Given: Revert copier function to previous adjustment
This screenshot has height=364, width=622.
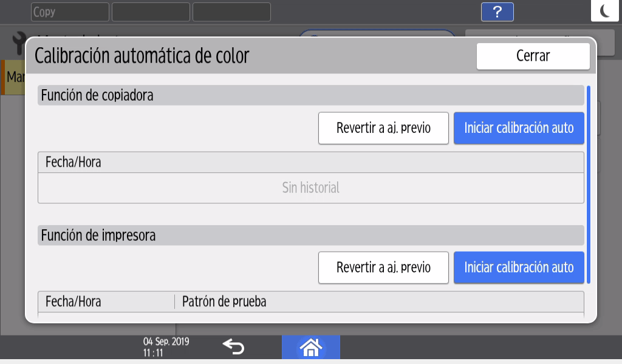Looking at the screenshot, I should click(x=383, y=128).
